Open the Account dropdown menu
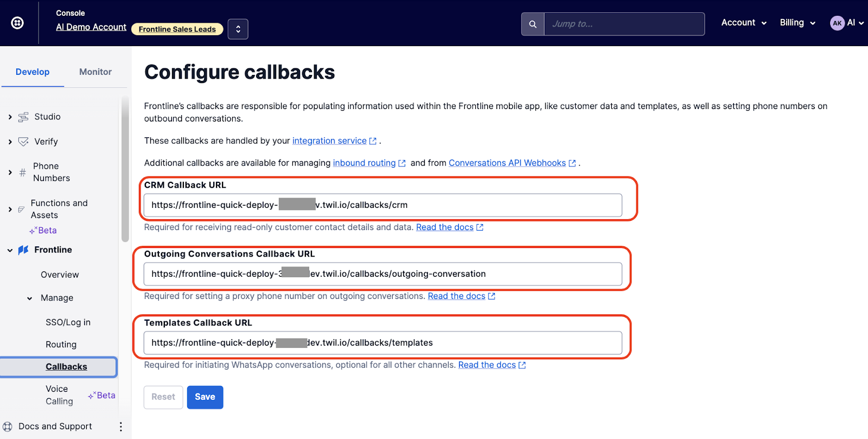Screen dimensions: 868x439 click(744, 23)
